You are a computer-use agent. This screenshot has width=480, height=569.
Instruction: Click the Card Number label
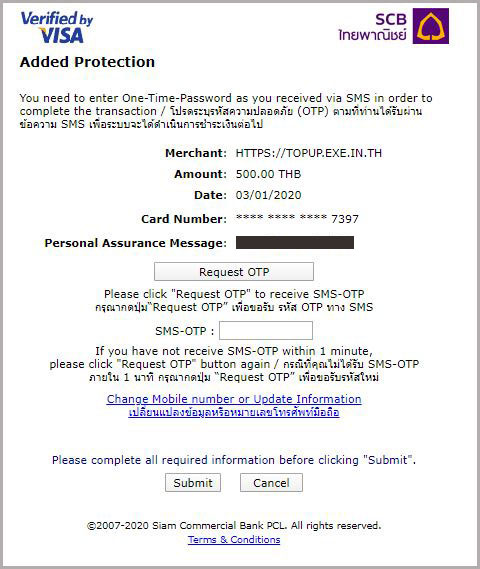coord(184,219)
